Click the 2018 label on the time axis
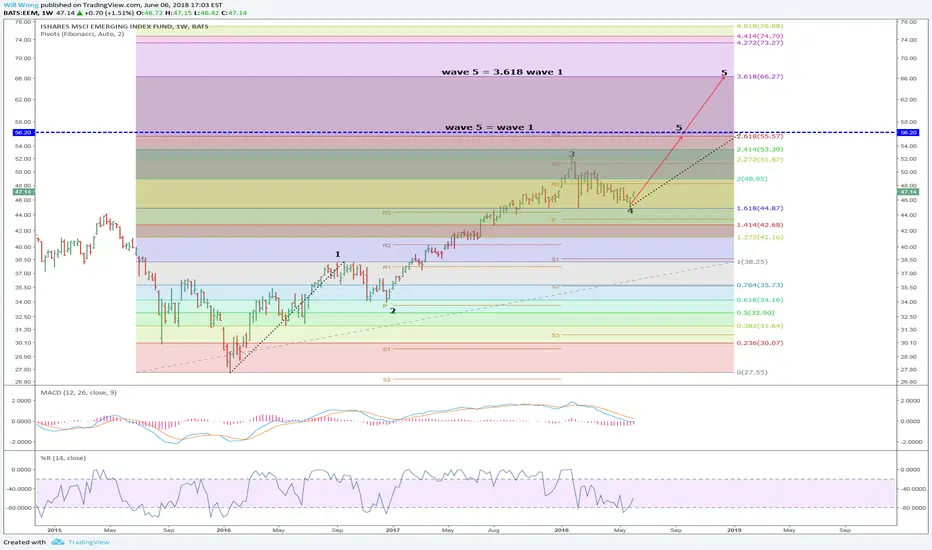 562,530
